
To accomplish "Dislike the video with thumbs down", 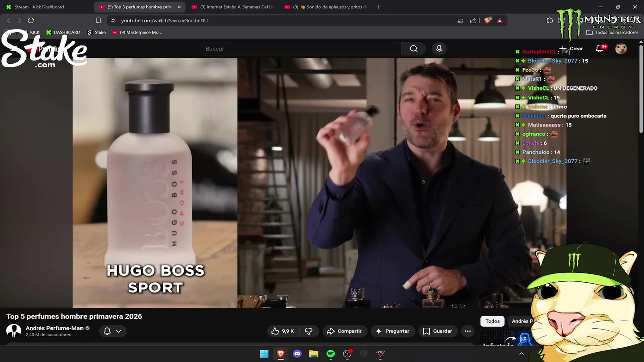I will pos(309,331).
